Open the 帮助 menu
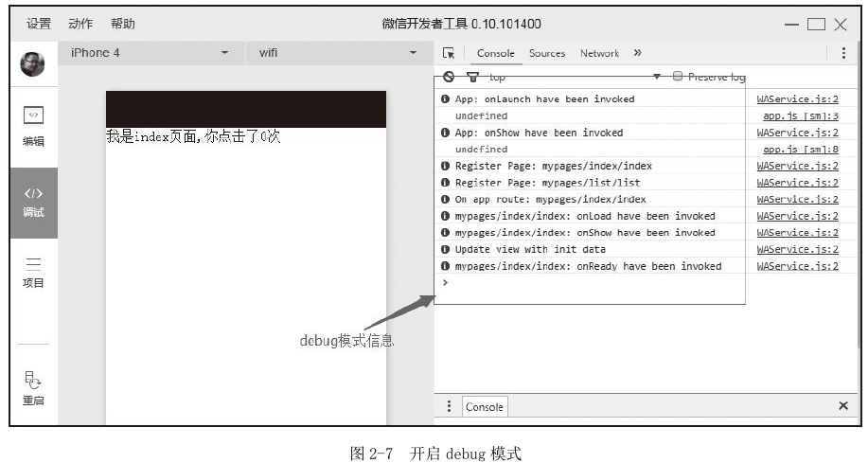Viewport: 868px width, 463px height. pos(123,24)
